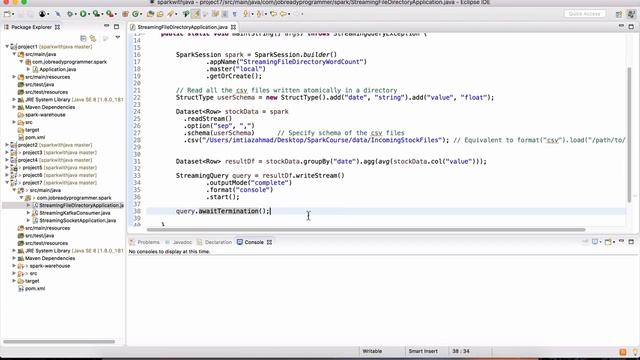The width and height of the screenshot is (640, 360).
Task: Switch to the Problems tab
Action: tap(145, 242)
